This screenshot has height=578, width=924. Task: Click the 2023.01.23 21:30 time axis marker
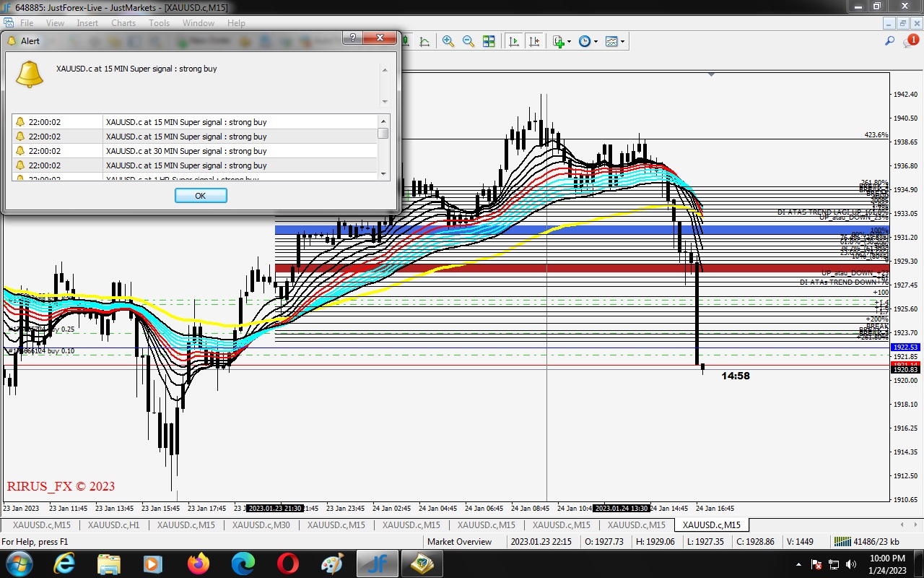click(x=274, y=508)
